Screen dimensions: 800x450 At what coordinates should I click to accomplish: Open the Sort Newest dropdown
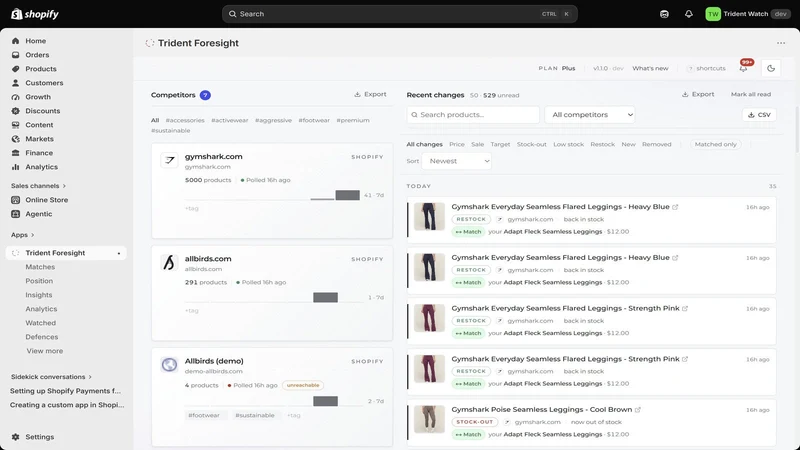coord(457,161)
